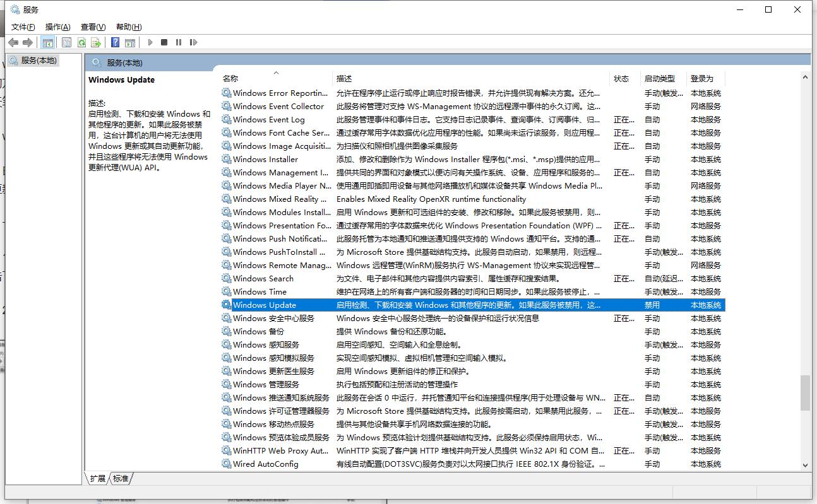Open the 操作(A) menu
The height and width of the screenshot is (504, 817).
point(58,26)
